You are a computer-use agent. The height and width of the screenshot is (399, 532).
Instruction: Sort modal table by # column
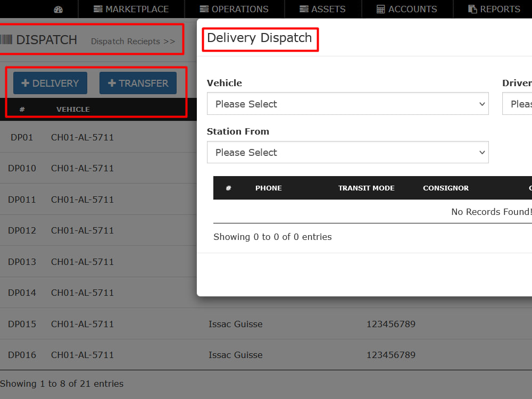[x=228, y=188]
